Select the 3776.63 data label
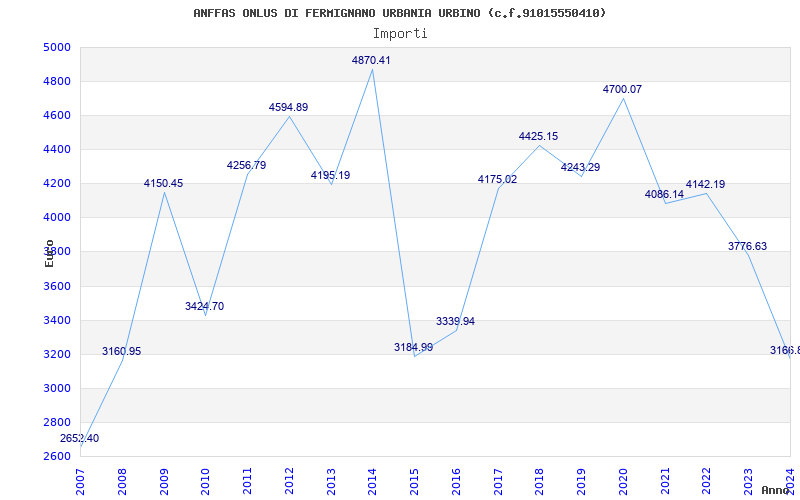 point(747,246)
